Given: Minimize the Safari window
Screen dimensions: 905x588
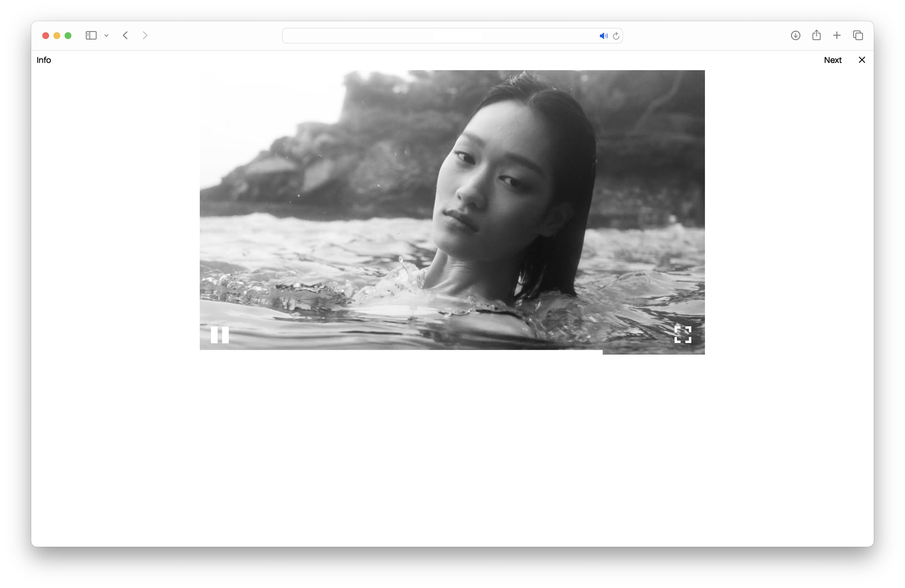Looking at the screenshot, I should point(57,36).
